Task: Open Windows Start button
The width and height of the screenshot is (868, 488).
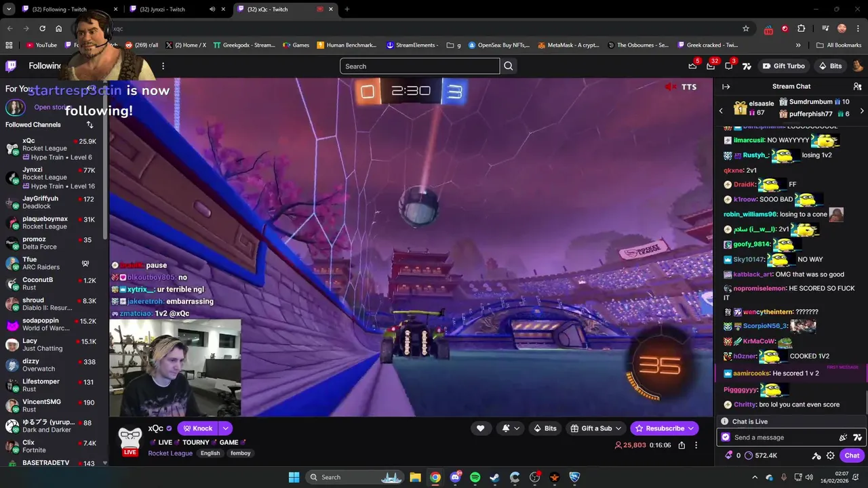Action: (x=294, y=477)
